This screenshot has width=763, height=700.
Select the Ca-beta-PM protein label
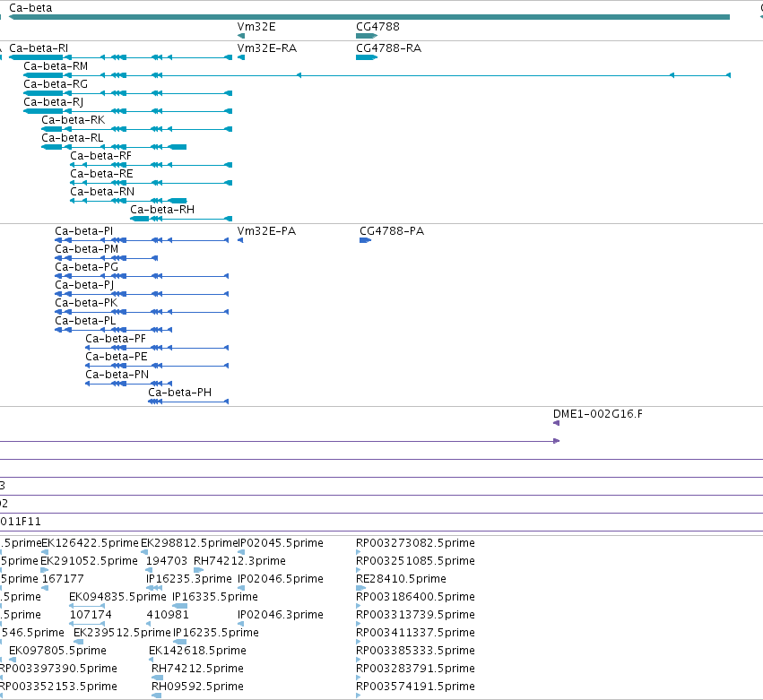(87, 249)
